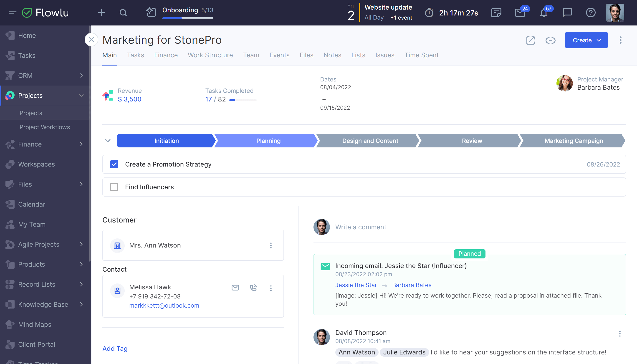Click the $ 3,500 revenue link
This screenshot has height=364, width=637.
(129, 99)
